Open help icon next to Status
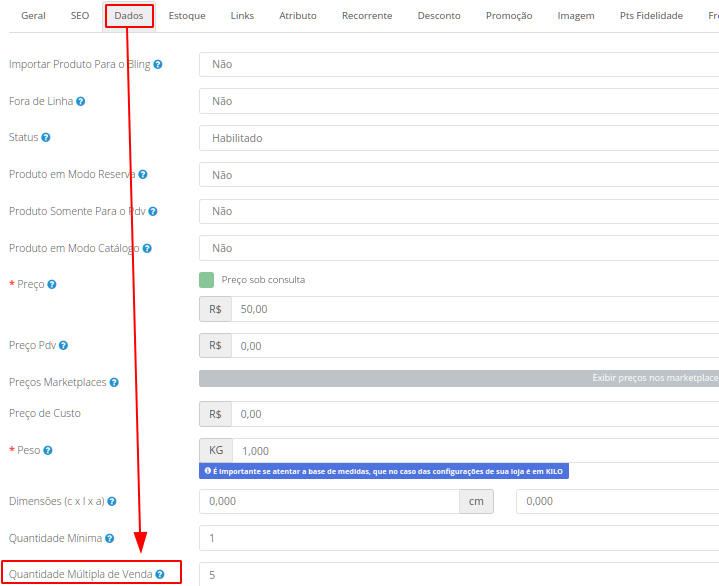This screenshot has width=719, height=586. click(46, 137)
